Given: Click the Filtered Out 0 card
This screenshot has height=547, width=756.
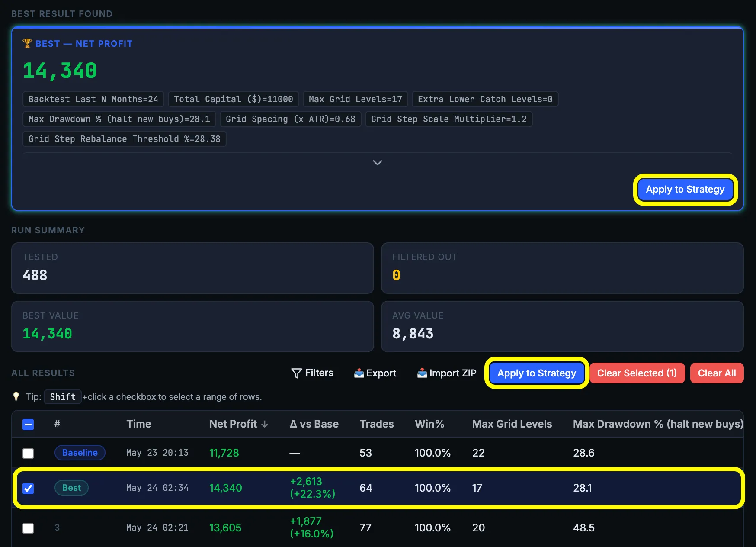Looking at the screenshot, I should (562, 268).
